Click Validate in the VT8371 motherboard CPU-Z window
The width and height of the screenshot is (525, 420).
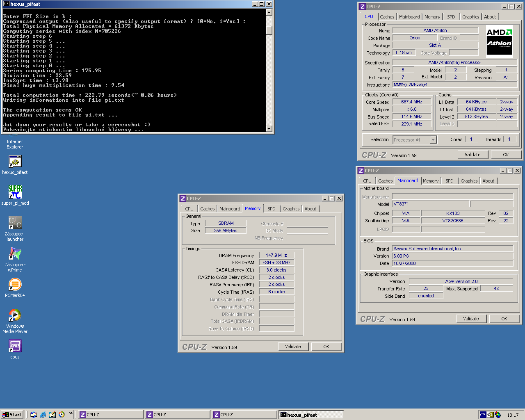click(471, 319)
